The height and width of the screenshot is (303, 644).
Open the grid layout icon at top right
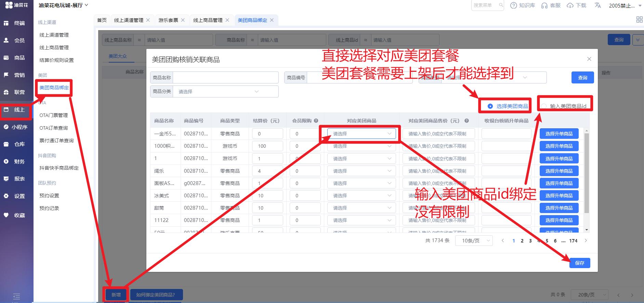pyautogui.click(x=639, y=19)
